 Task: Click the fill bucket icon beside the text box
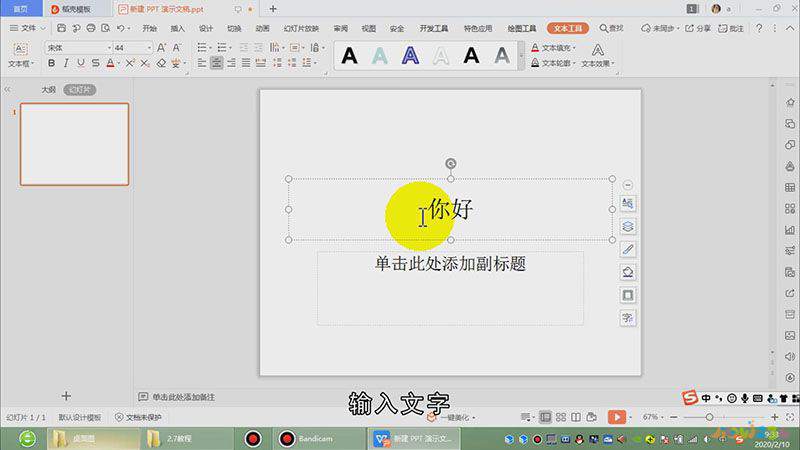point(628,272)
